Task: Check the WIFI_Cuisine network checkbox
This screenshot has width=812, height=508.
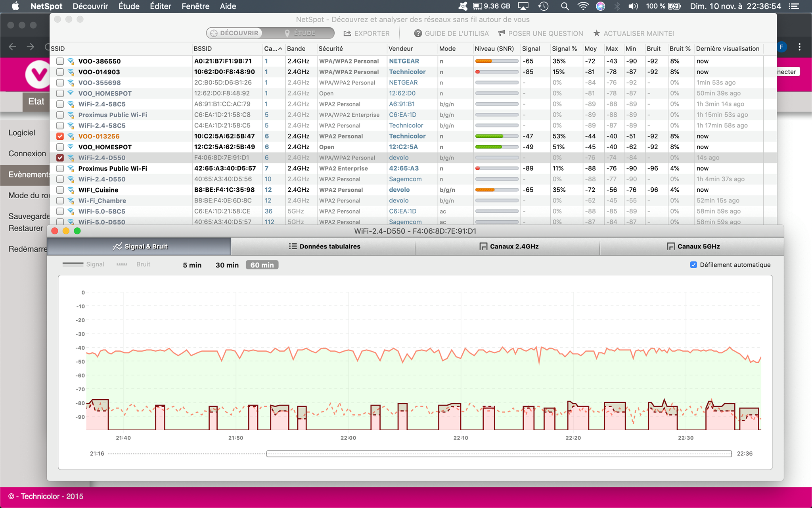Action: (60, 190)
